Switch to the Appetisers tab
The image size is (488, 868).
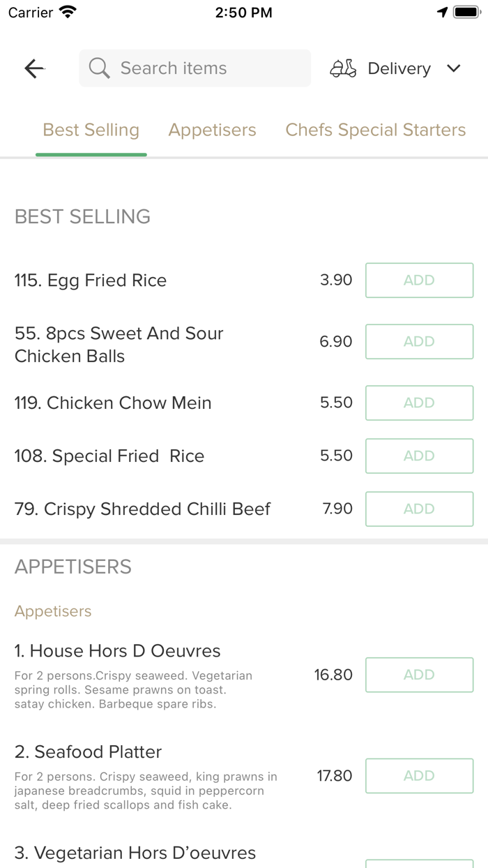(212, 130)
